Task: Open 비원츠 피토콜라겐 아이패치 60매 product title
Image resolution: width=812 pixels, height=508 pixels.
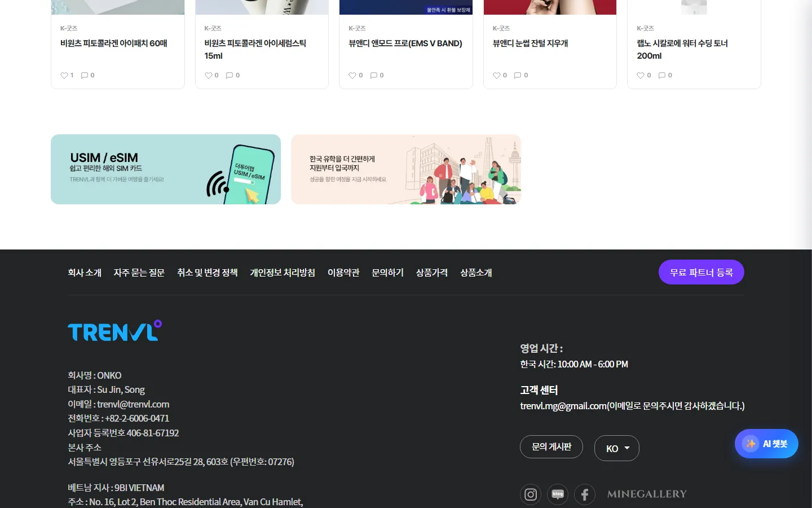Action: click(x=114, y=43)
